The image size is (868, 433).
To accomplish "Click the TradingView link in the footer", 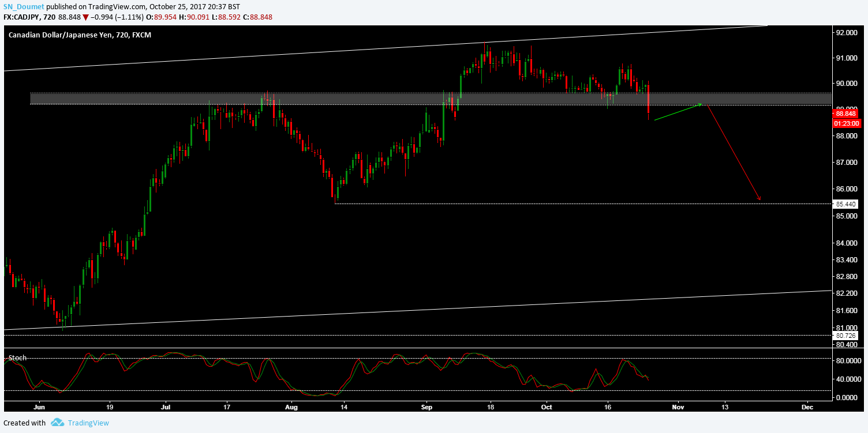I will click(x=88, y=423).
